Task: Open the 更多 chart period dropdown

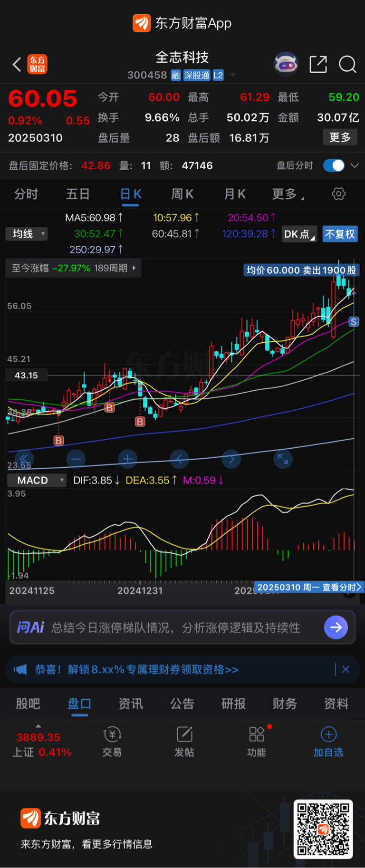Action: [x=288, y=194]
